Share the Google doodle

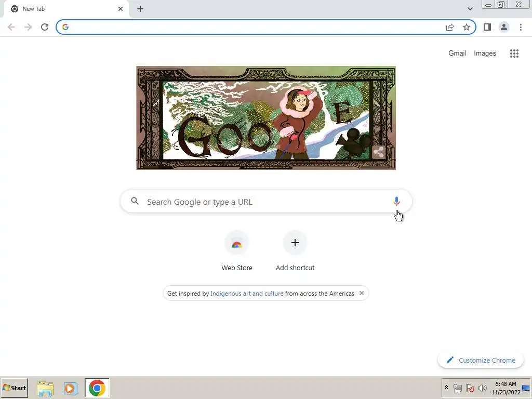pos(378,152)
